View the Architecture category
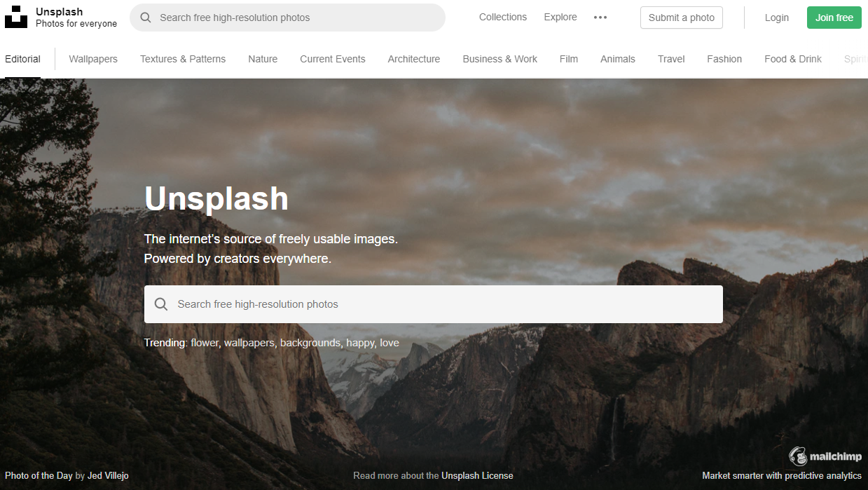Image resolution: width=868 pixels, height=490 pixels. (414, 59)
